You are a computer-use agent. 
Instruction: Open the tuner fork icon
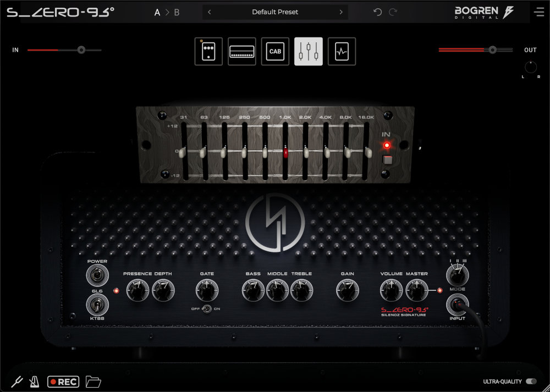17,382
